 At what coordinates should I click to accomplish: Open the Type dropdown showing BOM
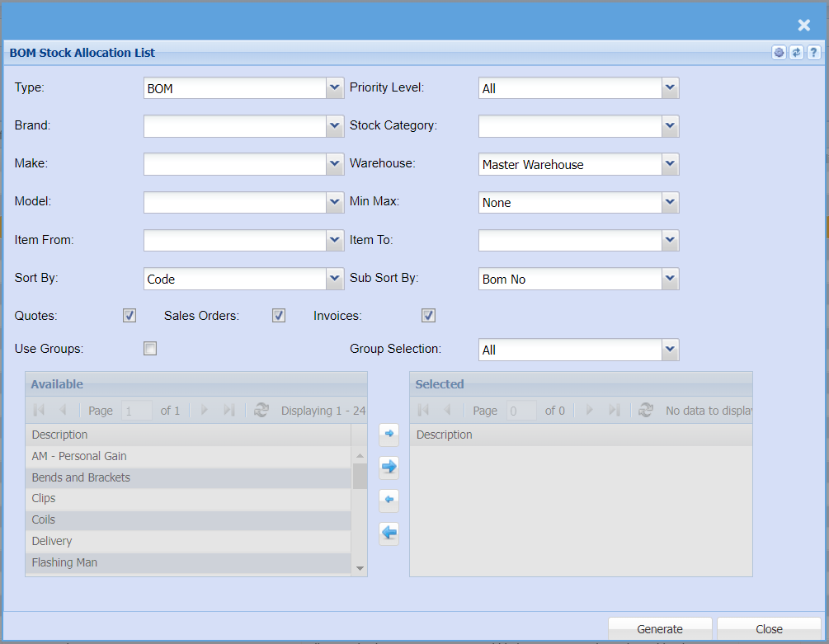click(334, 87)
